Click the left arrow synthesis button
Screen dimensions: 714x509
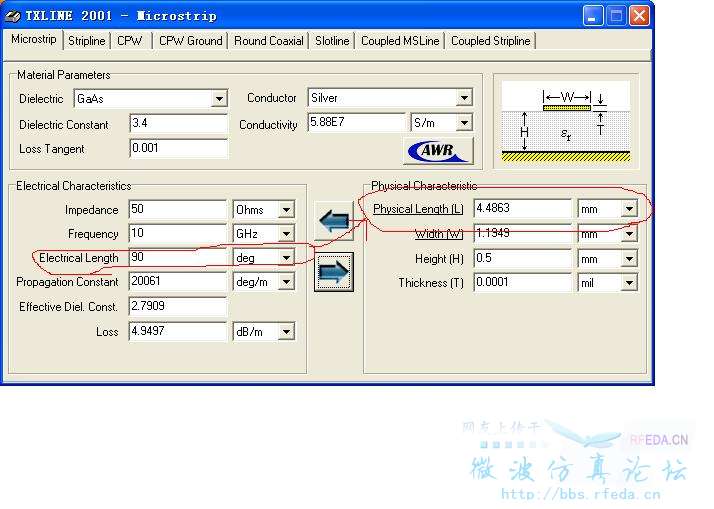coord(334,221)
